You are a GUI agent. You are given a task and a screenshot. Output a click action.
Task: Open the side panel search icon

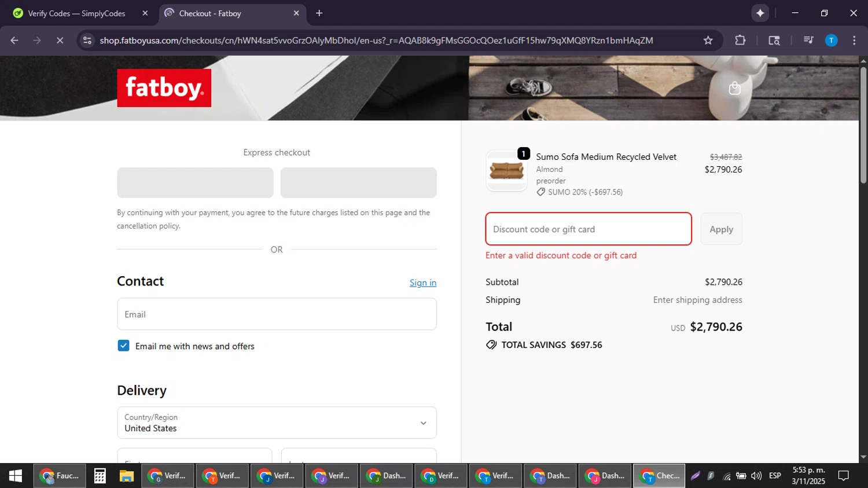[x=774, y=41]
